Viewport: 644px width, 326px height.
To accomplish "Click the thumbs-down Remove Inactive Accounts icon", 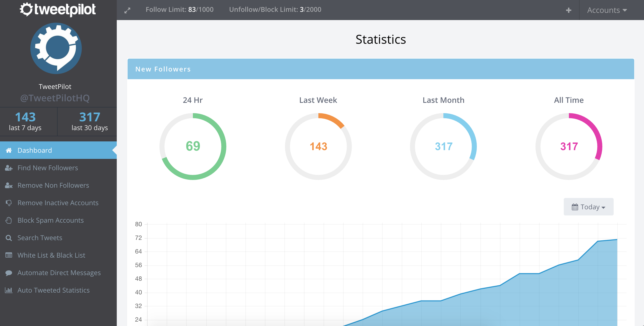I will (x=9, y=203).
